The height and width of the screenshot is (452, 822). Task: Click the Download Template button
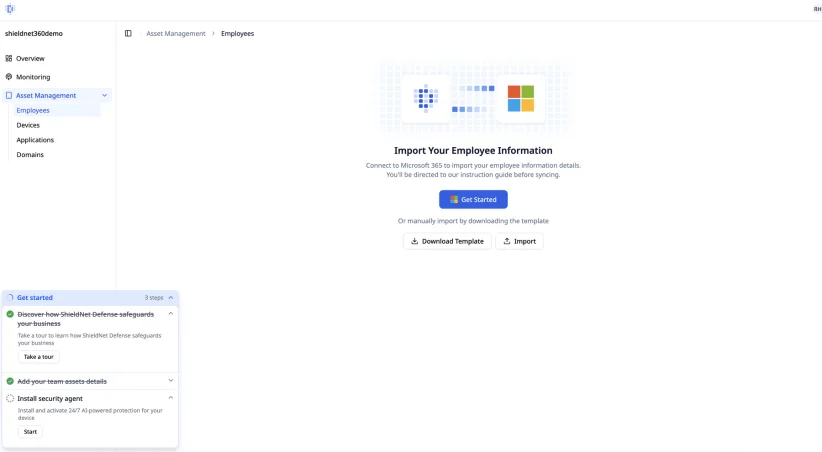(x=447, y=241)
